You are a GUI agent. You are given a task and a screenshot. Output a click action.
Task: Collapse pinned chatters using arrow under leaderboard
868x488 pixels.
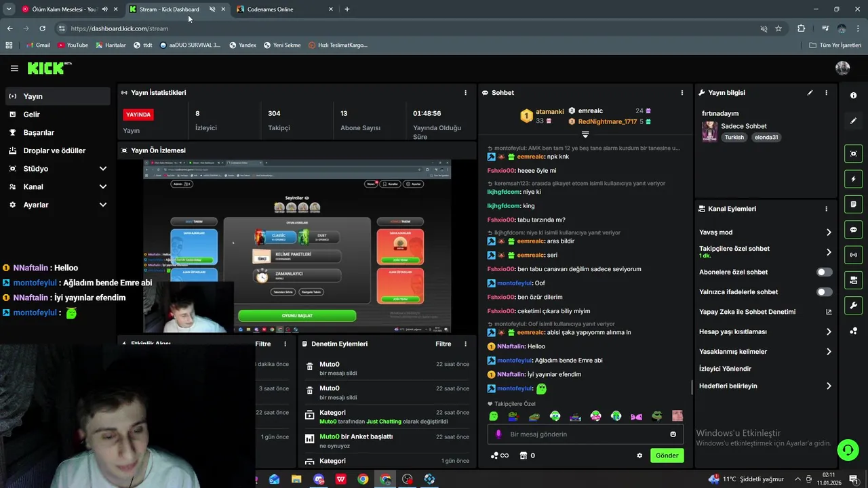coord(585,135)
